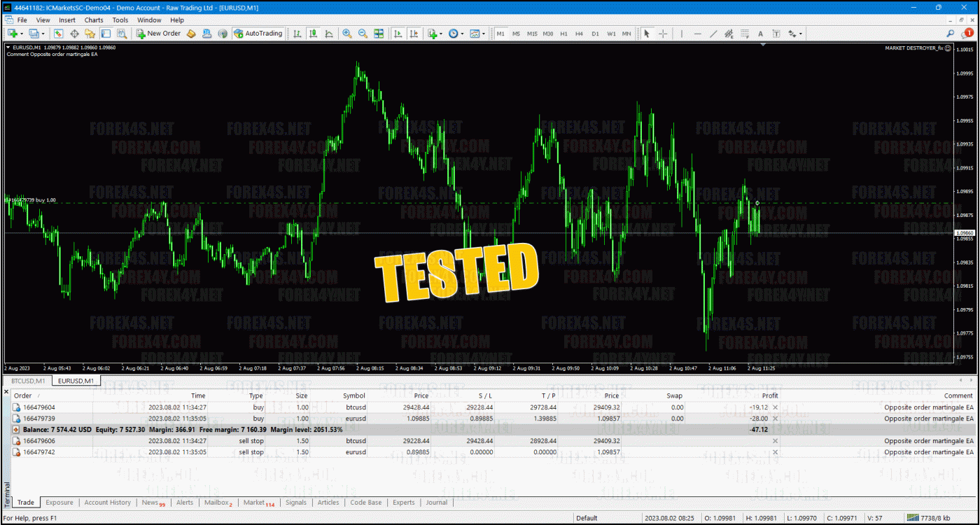Click the New Order button

pyautogui.click(x=159, y=33)
